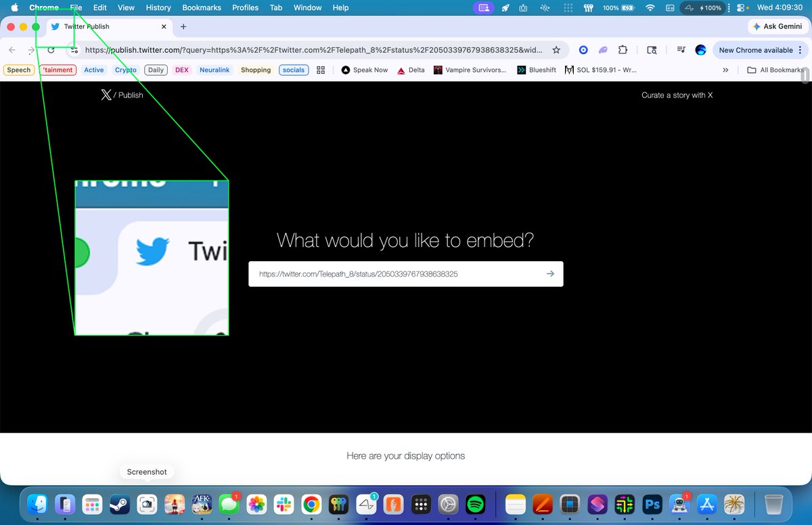Viewport: 812px width, 525px height.
Task: Open the DEX bookmark folder
Action: [x=182, y=70]
